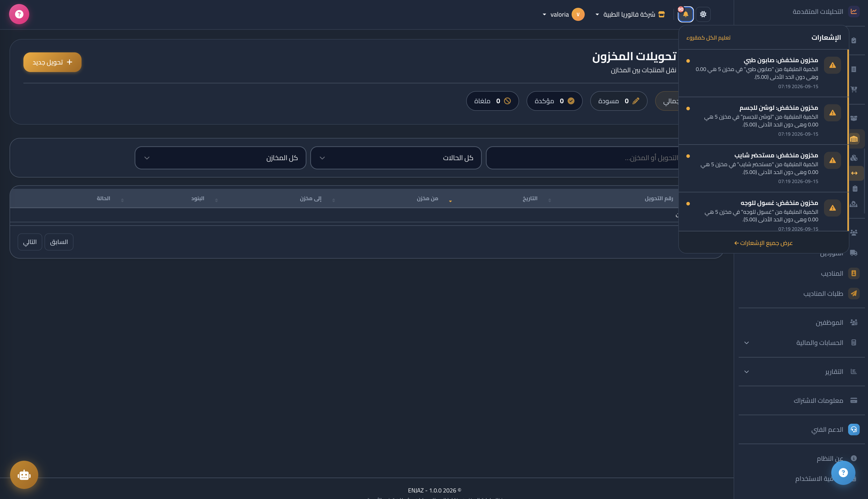The width and height of the screenshot is (868, 499).
Task: Expand the الحسابات والمالية sidebar section
Action: coord(801,343)
